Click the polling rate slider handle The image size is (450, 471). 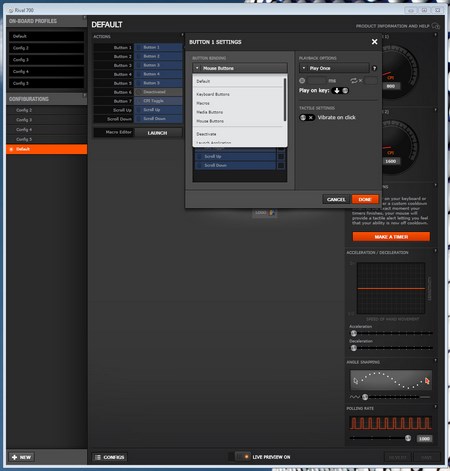tap(408, 438)
